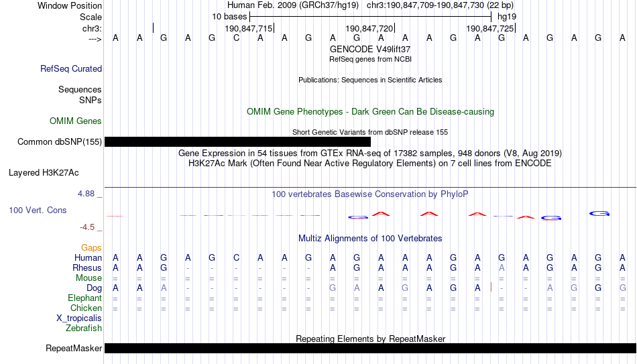Select the Dog species row label
637x364 pixels.
click(95, 288)
